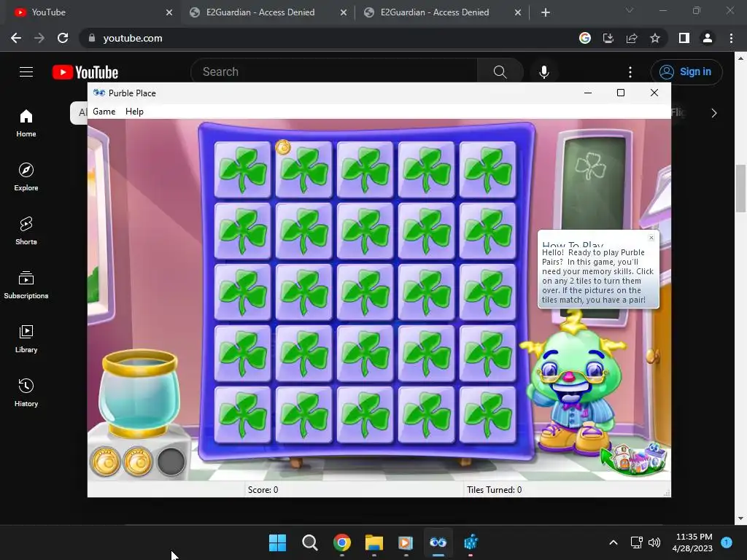Click the YouTube search magnifier button
747x560 pixels.
(x=500, y=72)
